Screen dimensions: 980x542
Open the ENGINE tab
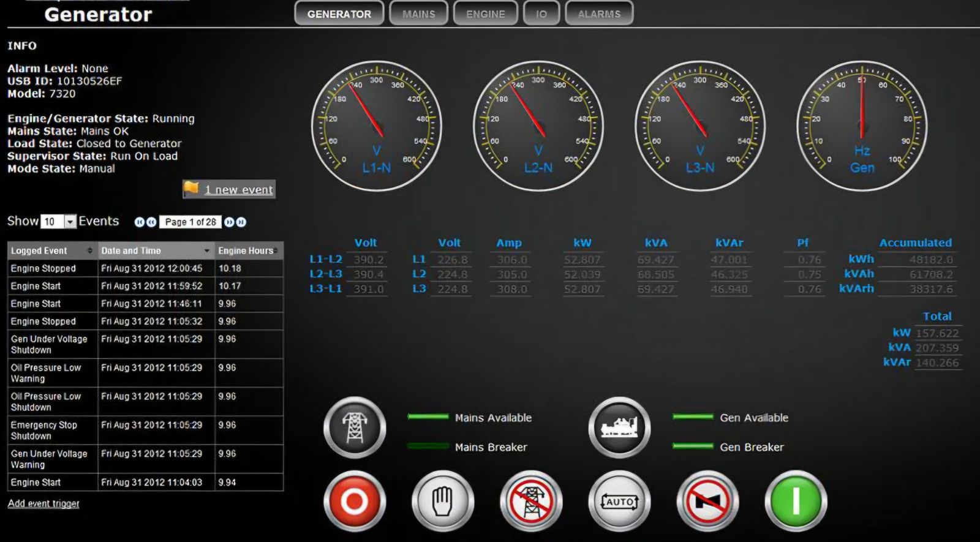pos(485,13)
